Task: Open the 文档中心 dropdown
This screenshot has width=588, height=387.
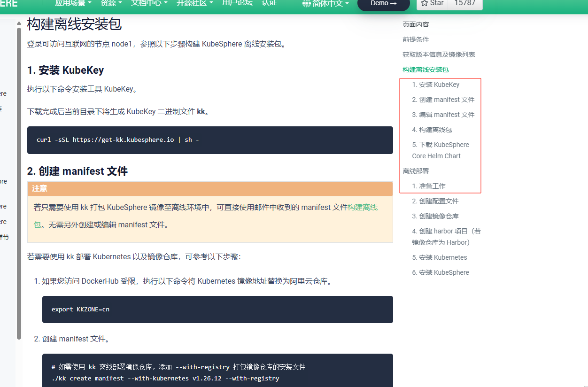Action: click(149, 3)
